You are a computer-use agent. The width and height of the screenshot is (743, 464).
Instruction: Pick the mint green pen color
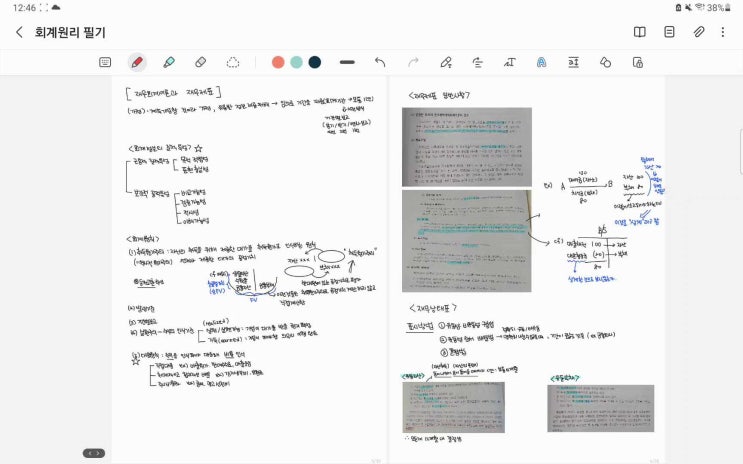point(296,62)
